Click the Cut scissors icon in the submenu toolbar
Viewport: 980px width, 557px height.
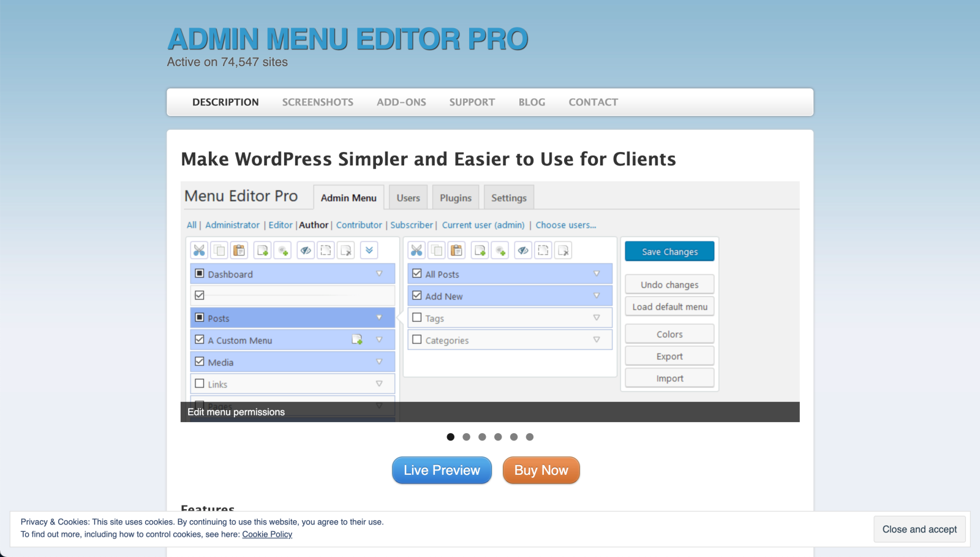(x=417, y=250)
